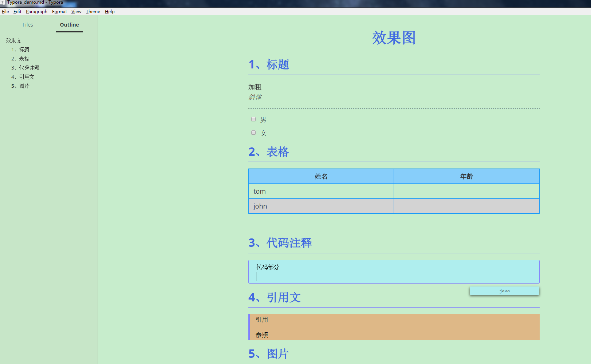The image size is (591, 364).
Task: Click the empty age cell for tom
Action: 466,191
